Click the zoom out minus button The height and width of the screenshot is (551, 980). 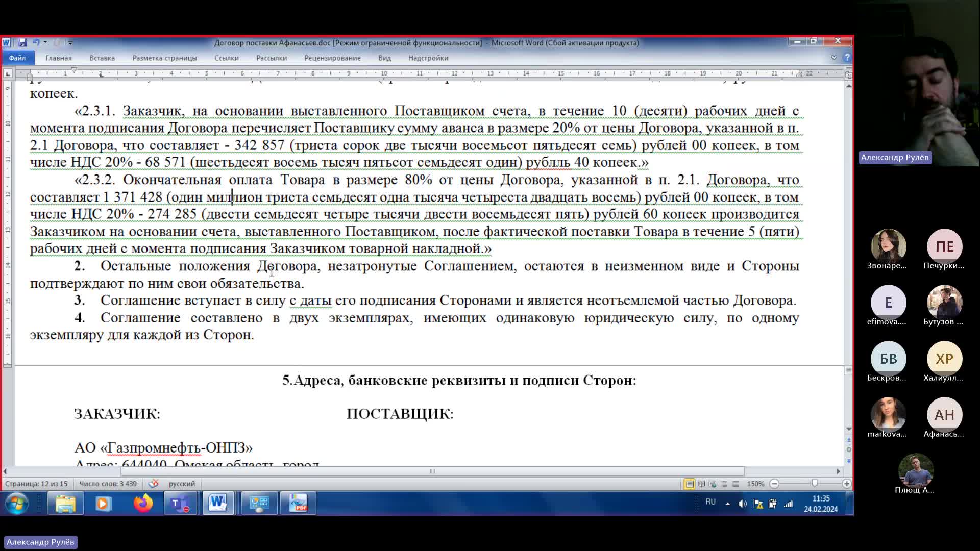point(774,484)
